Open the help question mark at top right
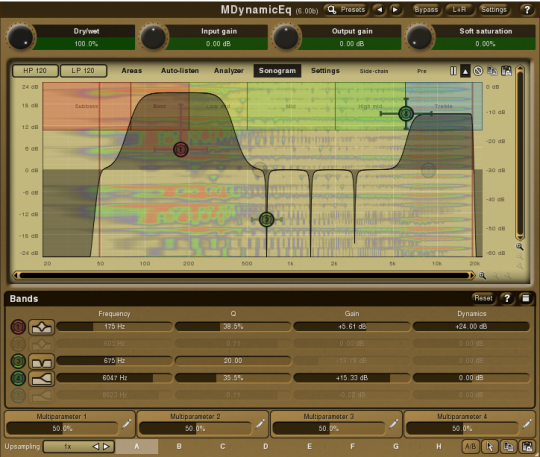The width and height of the screenshot is (540, 457). point(527,10)
